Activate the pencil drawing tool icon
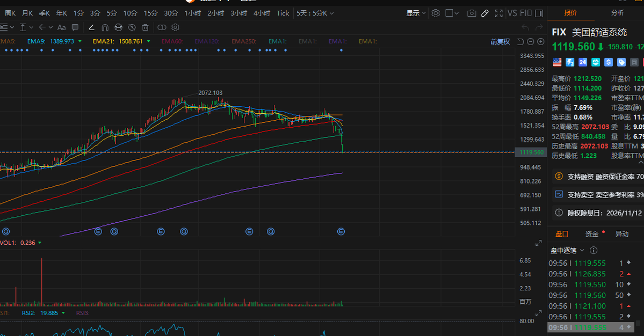This screenshot has width=644, height=336. (485, 13)
